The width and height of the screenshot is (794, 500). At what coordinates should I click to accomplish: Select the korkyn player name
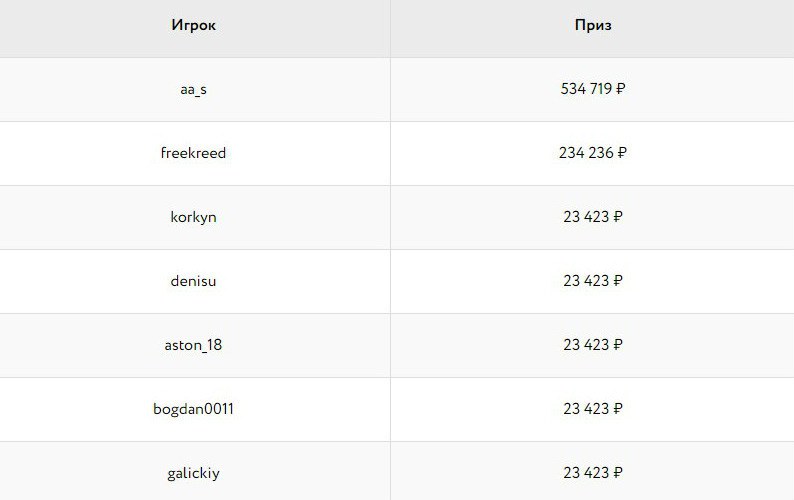pos(193,217)
